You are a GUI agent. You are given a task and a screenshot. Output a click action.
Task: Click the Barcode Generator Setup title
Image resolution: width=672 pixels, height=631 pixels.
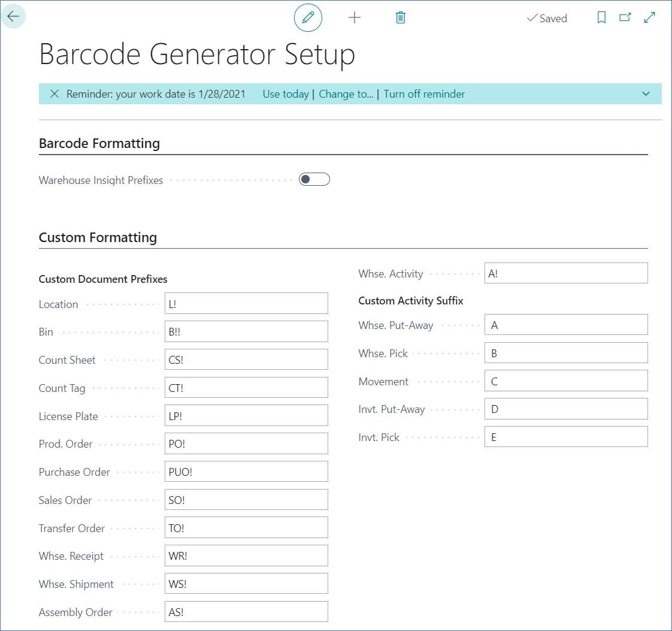pyautogui.click(x=197, y=55)
